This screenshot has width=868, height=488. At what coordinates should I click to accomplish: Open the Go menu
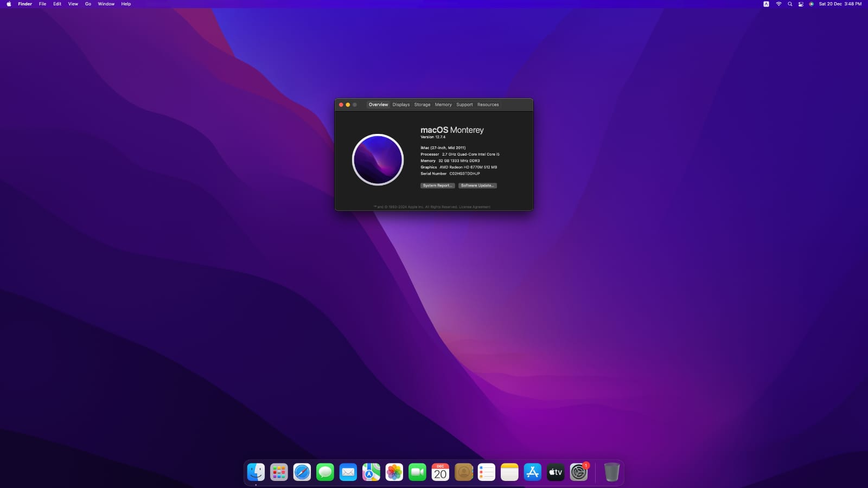(x=88, y=4)
